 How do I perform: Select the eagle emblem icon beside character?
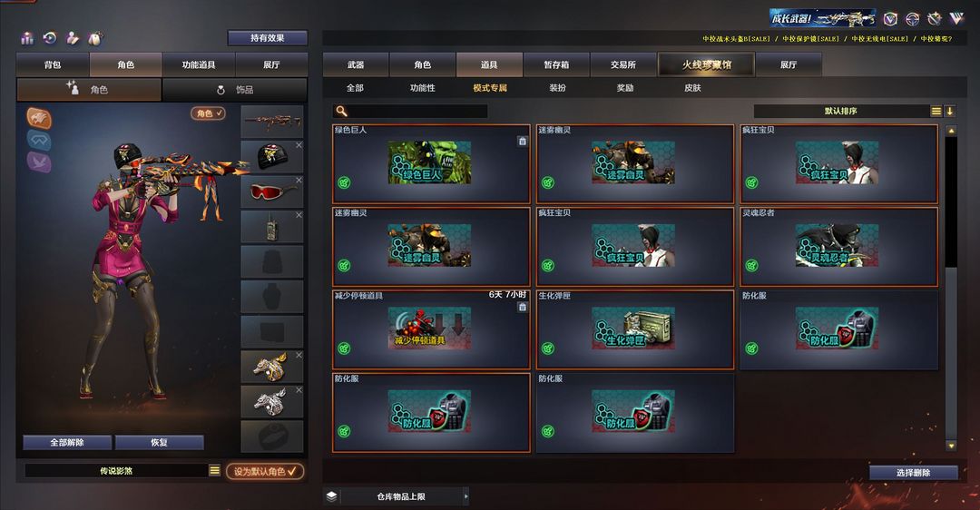(39, 118)
